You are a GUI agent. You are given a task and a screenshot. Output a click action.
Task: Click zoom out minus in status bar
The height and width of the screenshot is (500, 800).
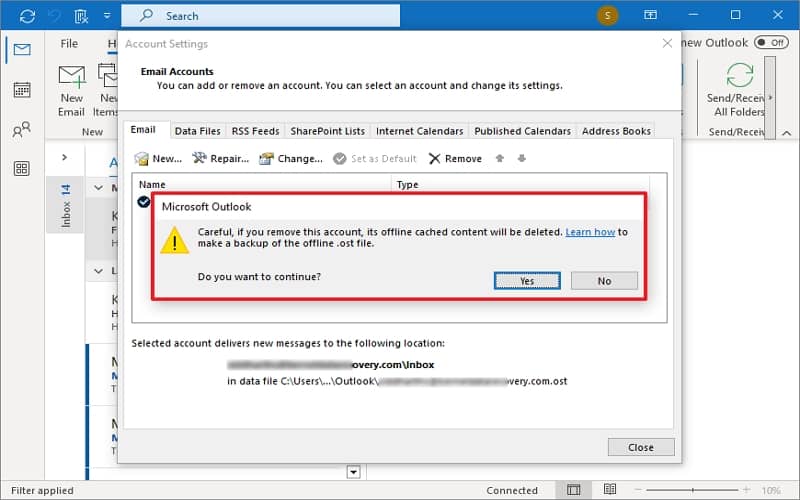638,490
